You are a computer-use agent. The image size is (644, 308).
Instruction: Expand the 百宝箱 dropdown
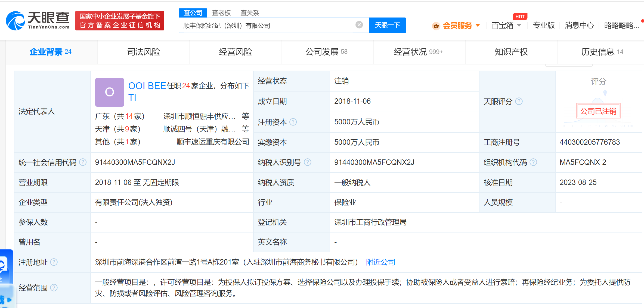pyautogui.click(x=519, y=25)
